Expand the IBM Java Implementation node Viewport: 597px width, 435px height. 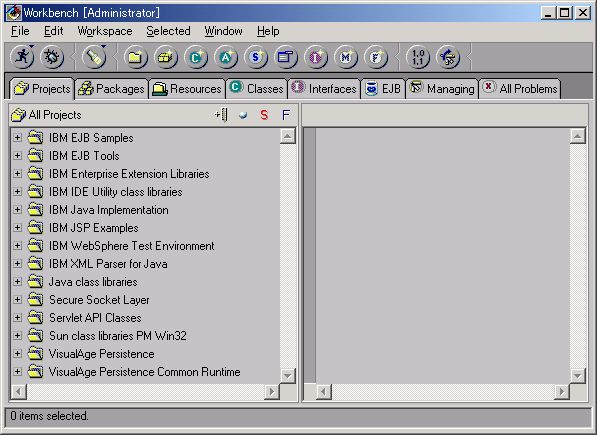(x=18, y=209)
